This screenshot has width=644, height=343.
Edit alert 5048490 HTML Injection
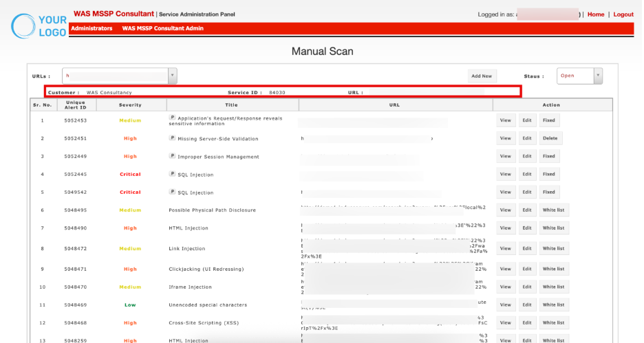527,228
